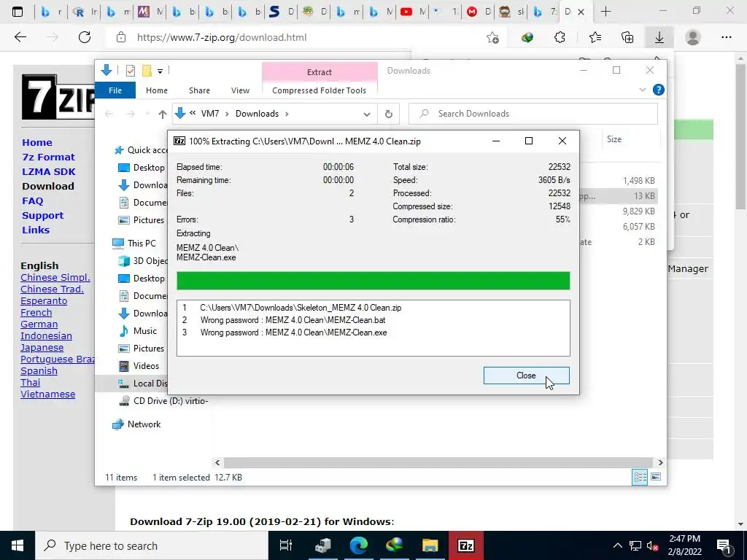Open address bar history dropdown in Explorer

click(x=366, y=114)
